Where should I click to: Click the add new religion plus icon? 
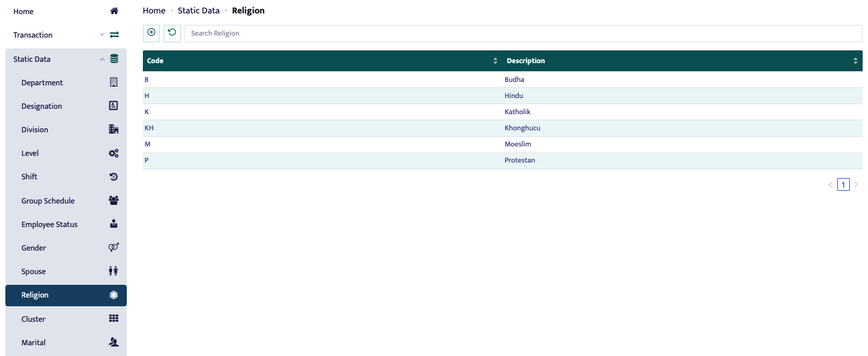151,33
